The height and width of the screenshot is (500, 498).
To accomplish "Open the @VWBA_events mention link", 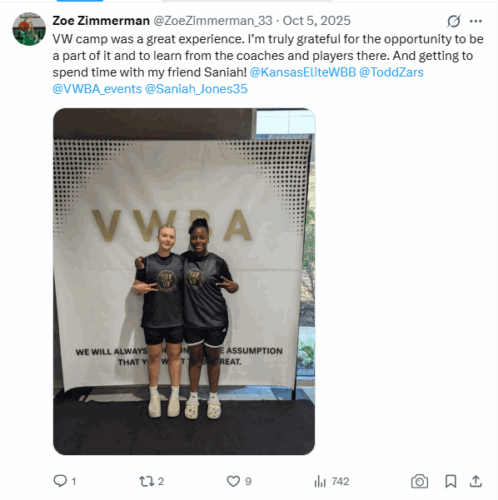I will click(x=97, y=89).
